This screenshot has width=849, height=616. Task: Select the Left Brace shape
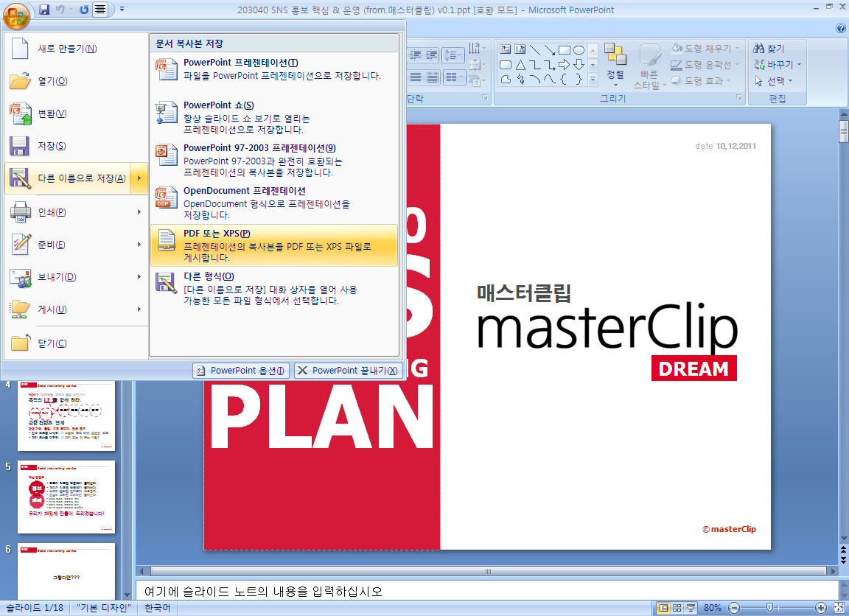pyautogui.click(x=565, y=80)
